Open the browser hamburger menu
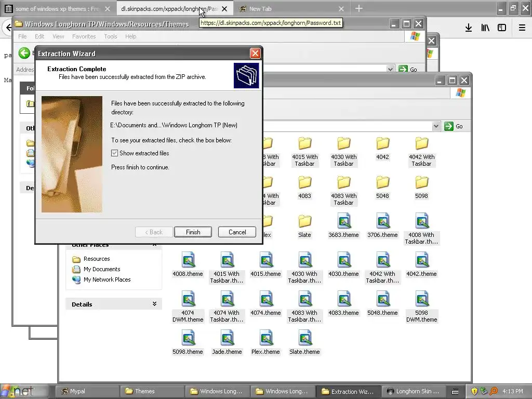 pos(522,28)
